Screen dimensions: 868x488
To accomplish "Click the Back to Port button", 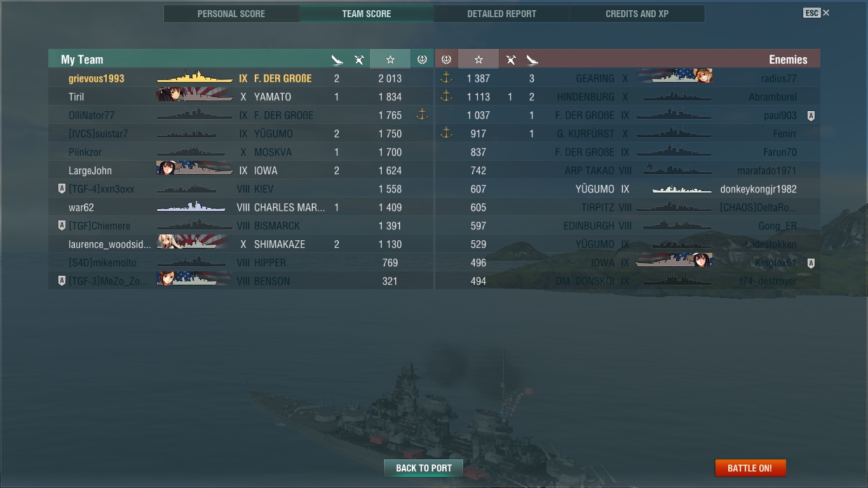I will point(424,468).
